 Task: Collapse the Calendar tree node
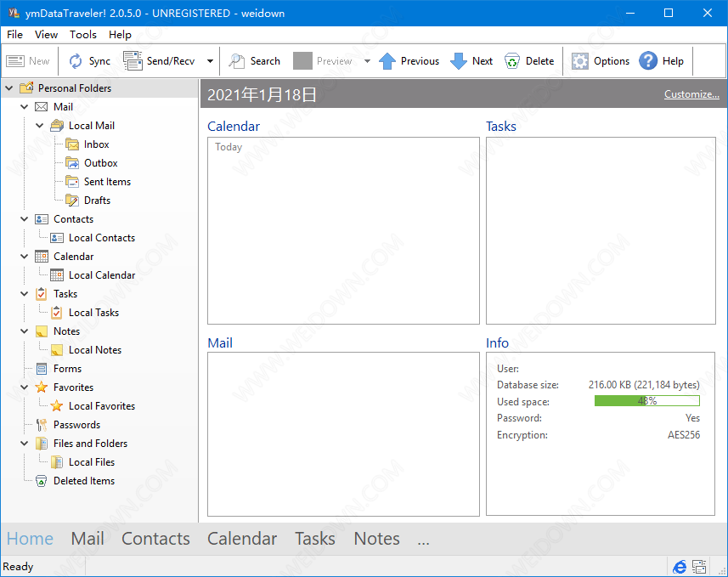tap(25, 257)
